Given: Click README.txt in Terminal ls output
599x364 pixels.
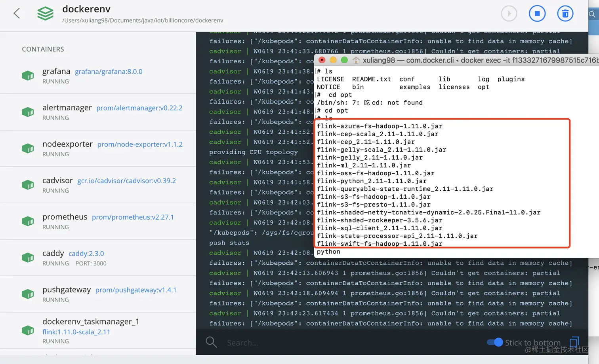Looking at the screenshot, I should click(372, 79).
